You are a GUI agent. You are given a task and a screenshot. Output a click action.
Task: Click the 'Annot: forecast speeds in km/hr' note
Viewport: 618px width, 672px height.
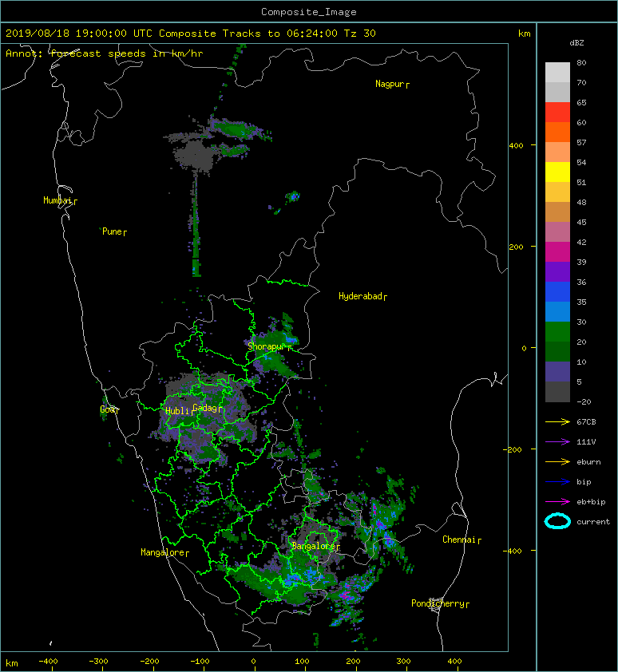click(x=105, y=53)
